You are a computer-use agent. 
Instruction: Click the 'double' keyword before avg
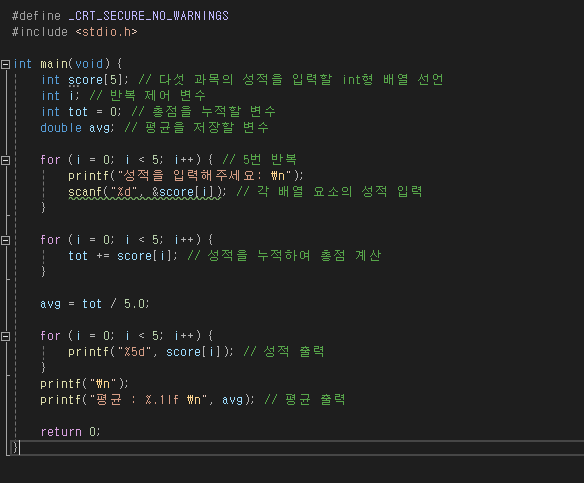pyautogui.click(x=61, y=128)
